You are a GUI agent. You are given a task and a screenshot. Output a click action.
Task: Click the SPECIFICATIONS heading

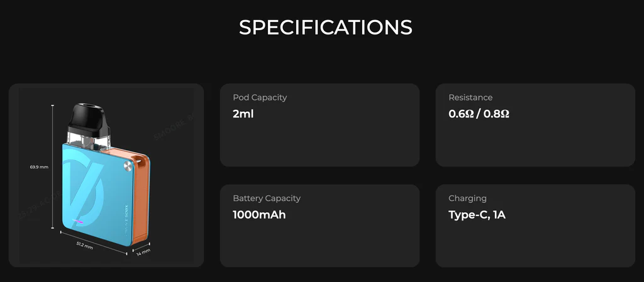pyautogui.click(x=325, y=28)
